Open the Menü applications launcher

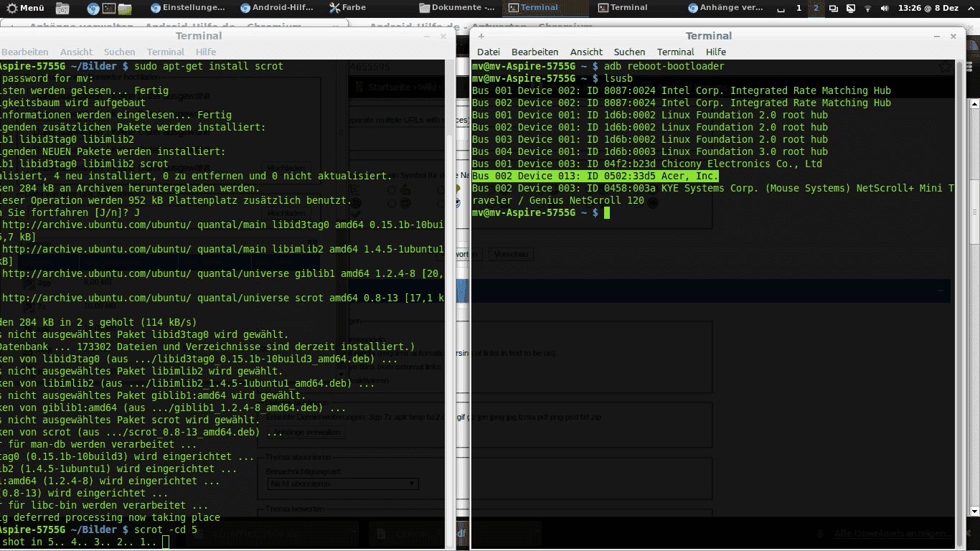[x=26, y=8]
